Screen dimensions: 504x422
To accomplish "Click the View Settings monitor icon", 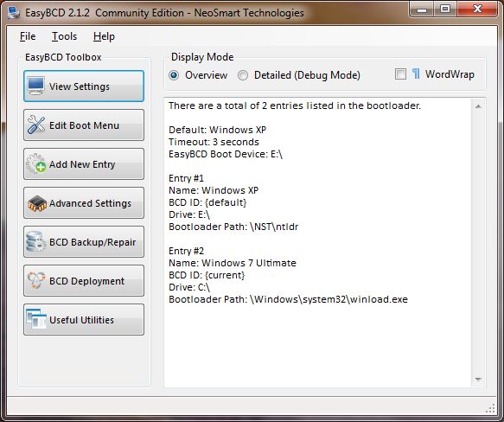I will (35, 86).
